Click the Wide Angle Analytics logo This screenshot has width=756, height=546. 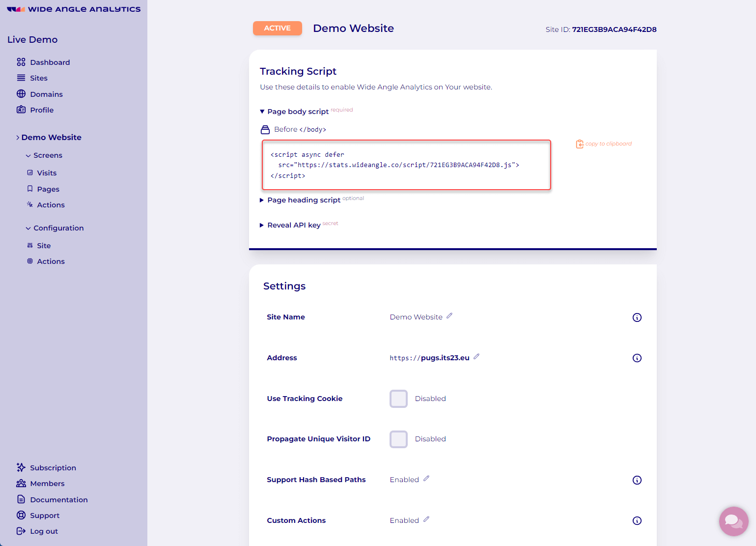coord(74,9)
